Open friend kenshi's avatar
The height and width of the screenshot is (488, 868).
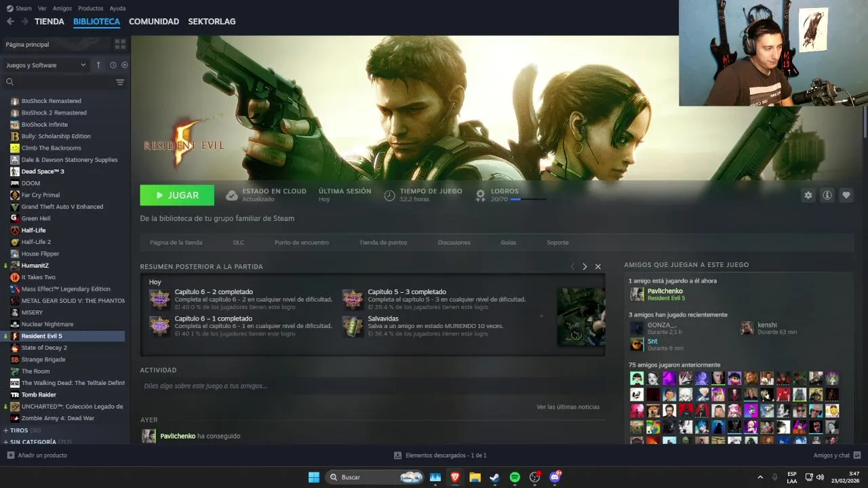coord(747,328)
